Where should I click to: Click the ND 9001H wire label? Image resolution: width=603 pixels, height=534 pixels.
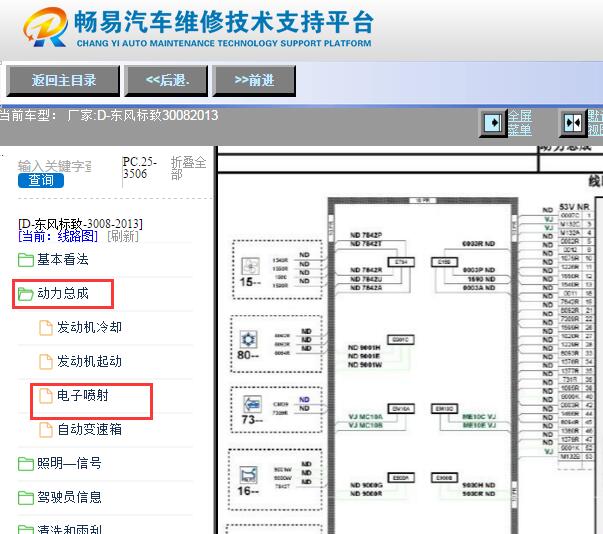(x=364, y=348)
